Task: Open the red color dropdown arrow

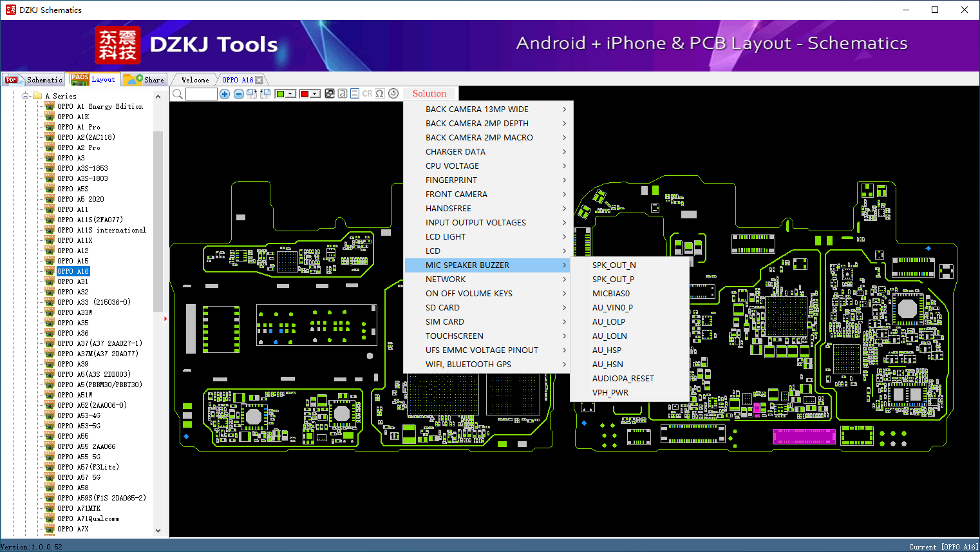Action: [316, 94]
